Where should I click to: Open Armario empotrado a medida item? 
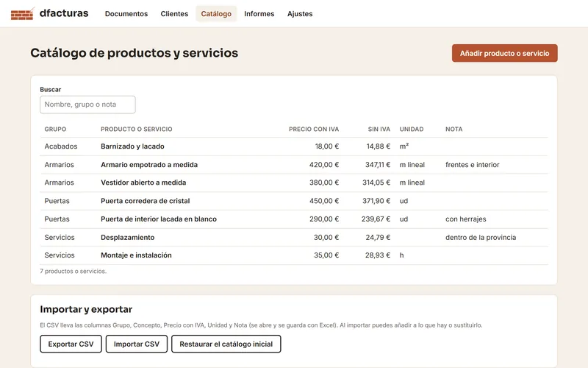294,164
